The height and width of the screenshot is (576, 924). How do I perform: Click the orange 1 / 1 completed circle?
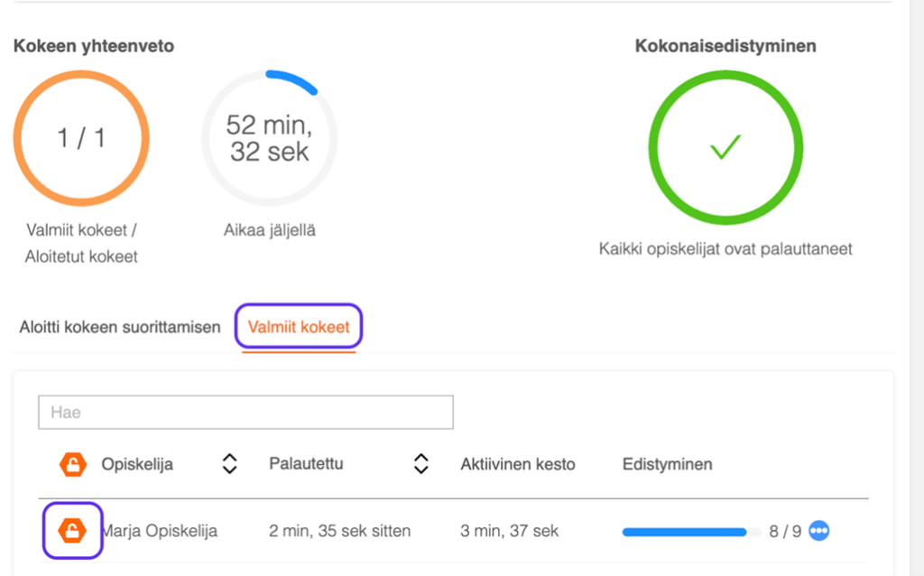coord(81,138)
